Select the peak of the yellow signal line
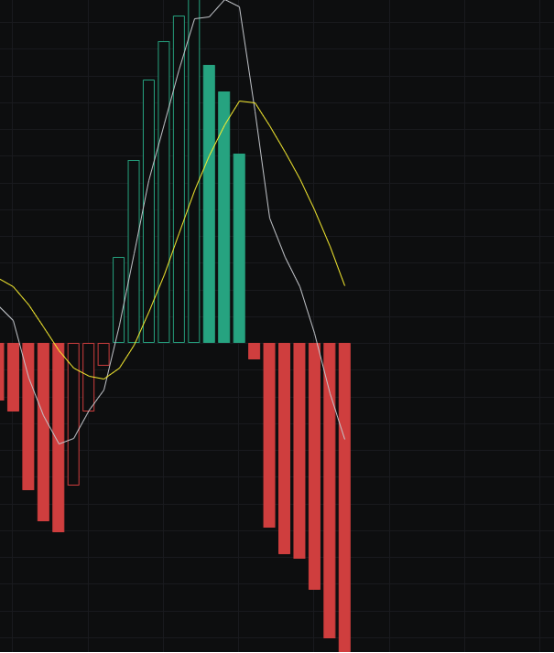The height and width of the screenshot is (653, 554). (240, 101)
